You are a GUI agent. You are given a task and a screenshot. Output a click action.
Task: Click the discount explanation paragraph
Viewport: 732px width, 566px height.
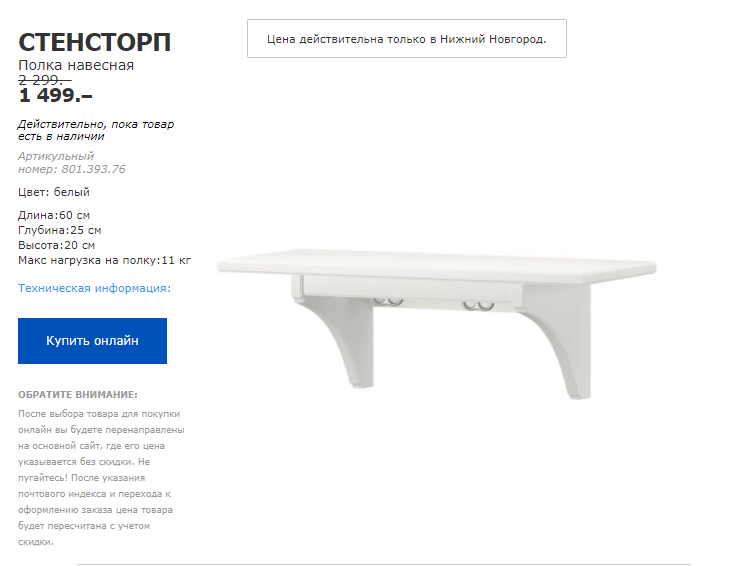pos(101,478)
